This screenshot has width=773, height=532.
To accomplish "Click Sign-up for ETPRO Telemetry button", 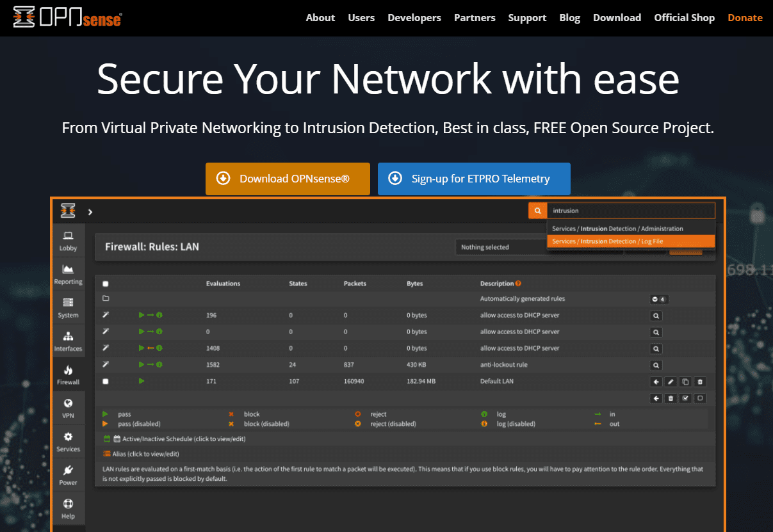I will pyautogui.click(x=474, y=179).
